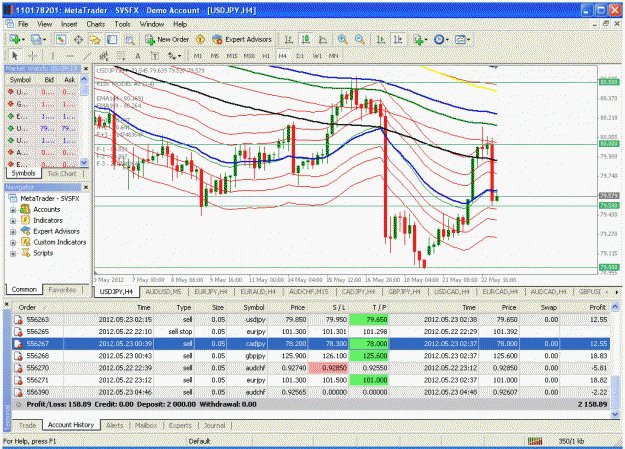Select the text label tool

(155, 56)
